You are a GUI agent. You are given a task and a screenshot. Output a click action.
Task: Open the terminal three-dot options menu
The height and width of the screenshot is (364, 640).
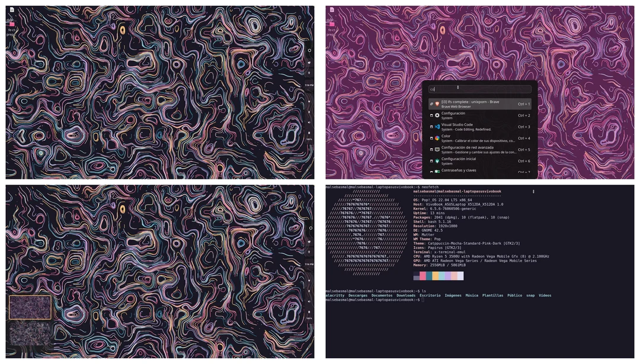point(533,192)
